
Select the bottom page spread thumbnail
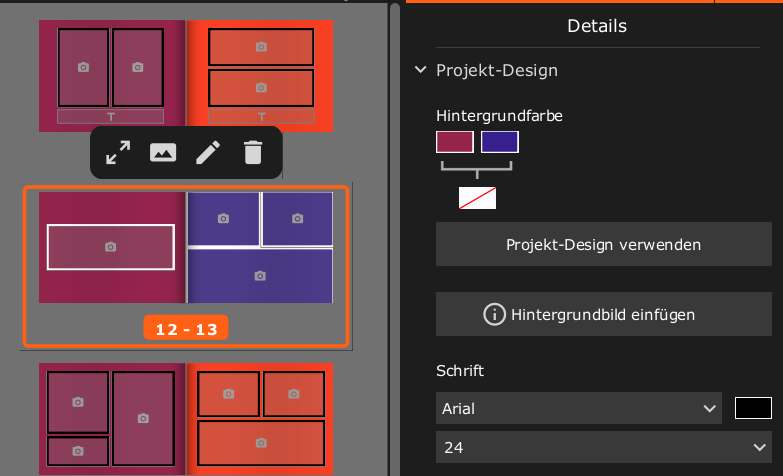(x=186, y=418)
